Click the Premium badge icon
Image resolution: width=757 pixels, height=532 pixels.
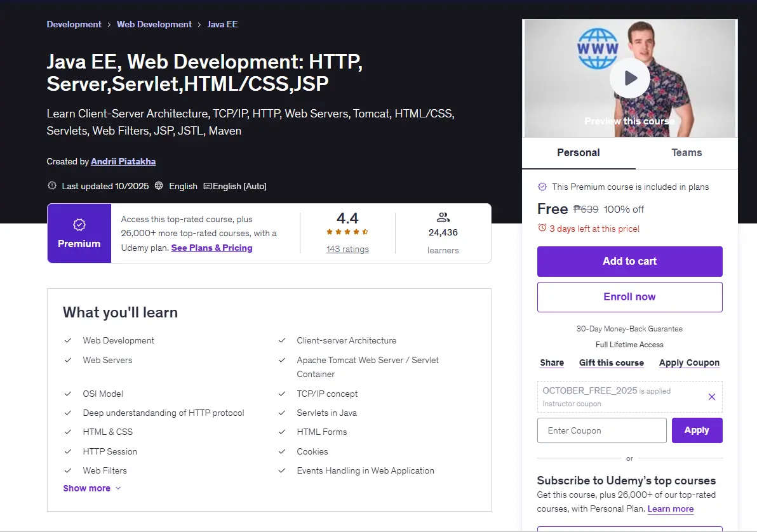[79, 225]
